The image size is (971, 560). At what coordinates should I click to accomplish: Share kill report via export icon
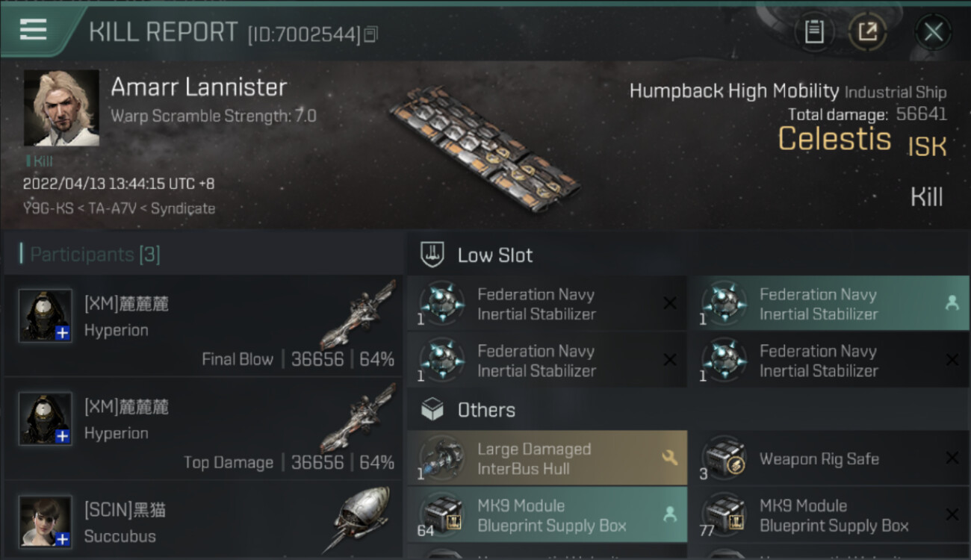click(868, 31)
